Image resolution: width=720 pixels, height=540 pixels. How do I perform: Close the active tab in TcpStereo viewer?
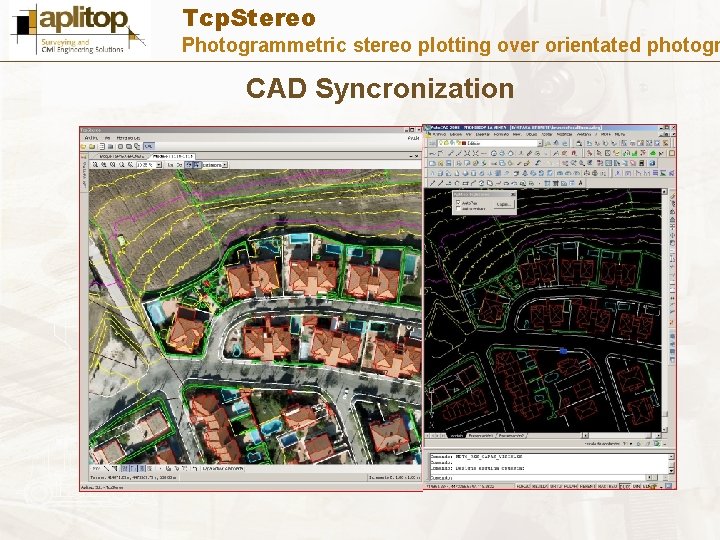[x=417, y=157]
